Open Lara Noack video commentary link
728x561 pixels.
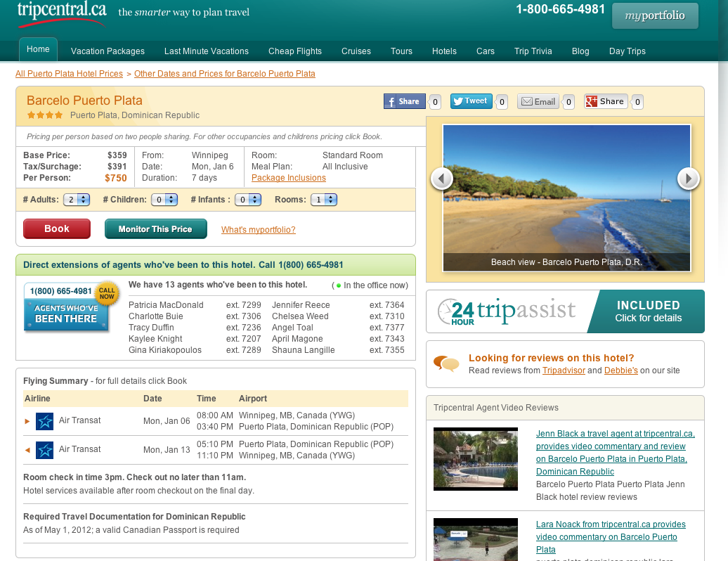tap(611, 537)
